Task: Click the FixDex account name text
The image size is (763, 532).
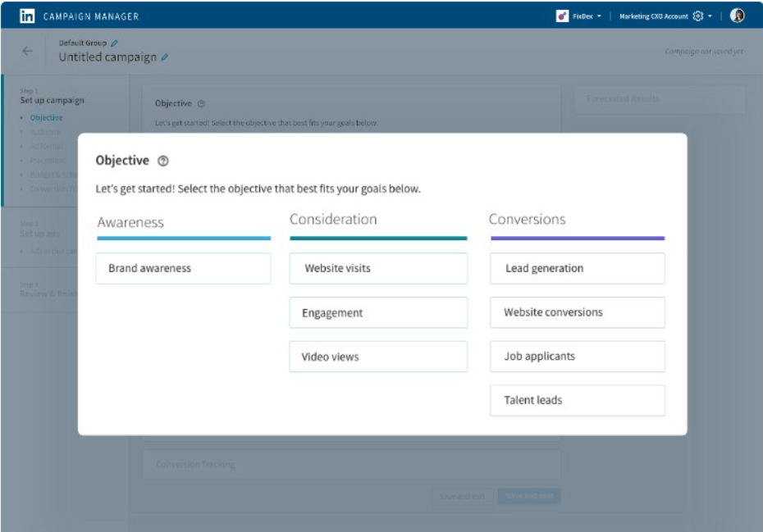Action: coord(583,16)
